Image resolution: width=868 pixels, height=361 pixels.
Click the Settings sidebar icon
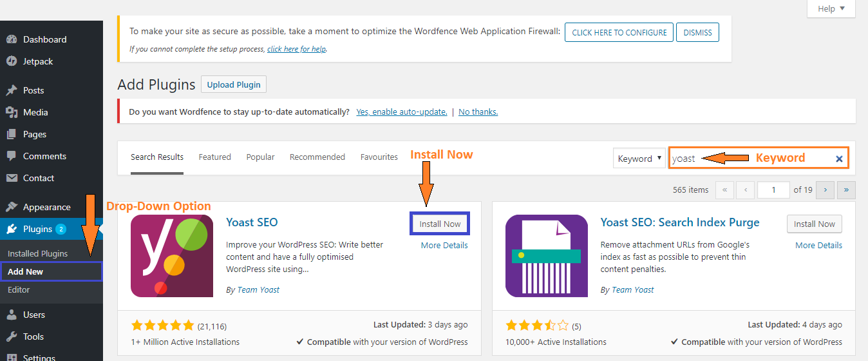11,358
